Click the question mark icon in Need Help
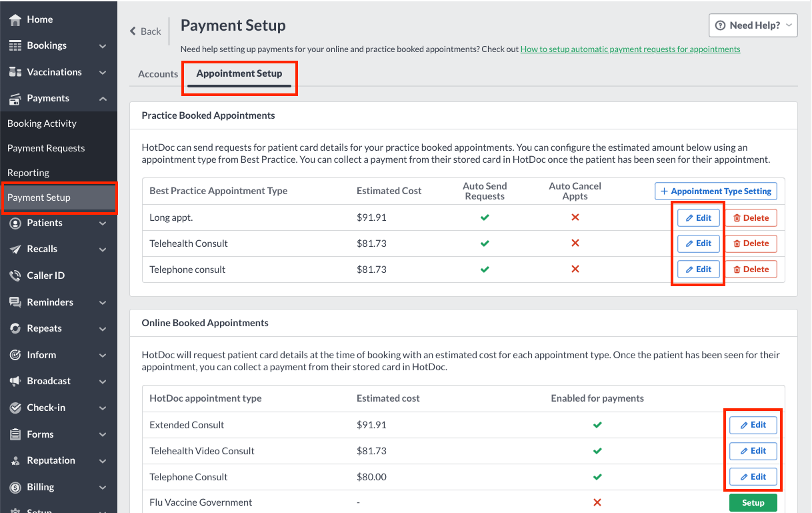Viewport: 812px width, 513px height. pos(720,25)
